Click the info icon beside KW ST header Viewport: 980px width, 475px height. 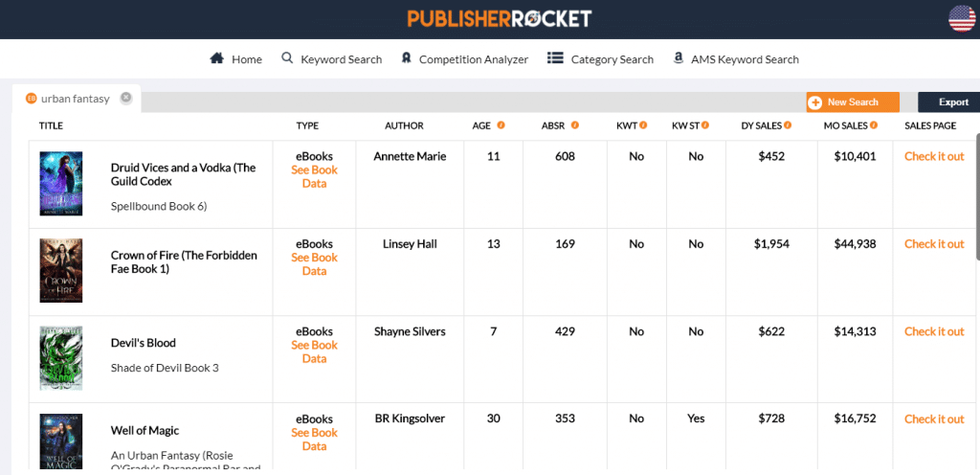pyautogui.click(x=705, y=125)
